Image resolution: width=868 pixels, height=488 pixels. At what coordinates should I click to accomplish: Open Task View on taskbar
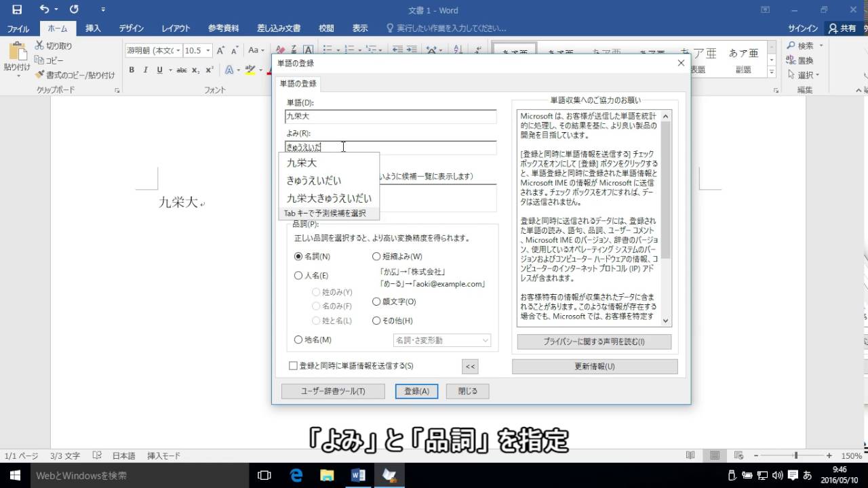pos(264,475)
